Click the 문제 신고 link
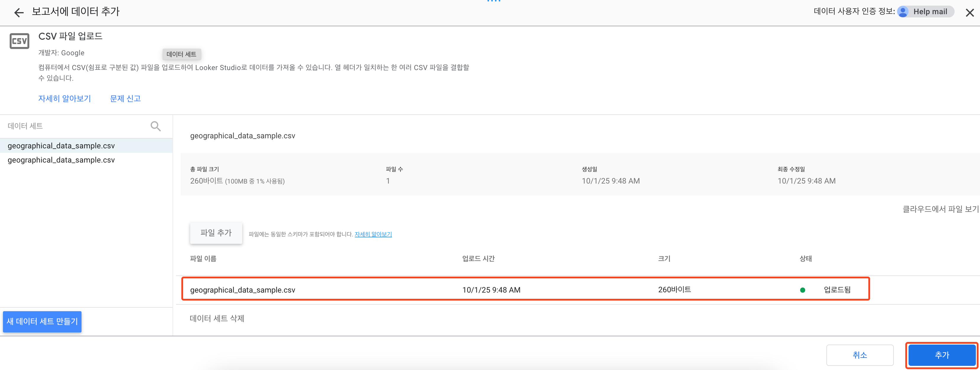 coord(125,99)
